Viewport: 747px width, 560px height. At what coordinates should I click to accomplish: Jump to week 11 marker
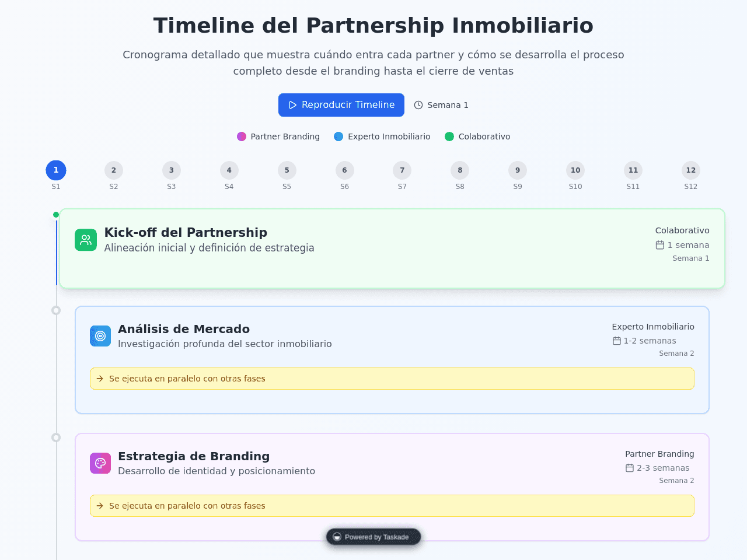pos(633,170)
